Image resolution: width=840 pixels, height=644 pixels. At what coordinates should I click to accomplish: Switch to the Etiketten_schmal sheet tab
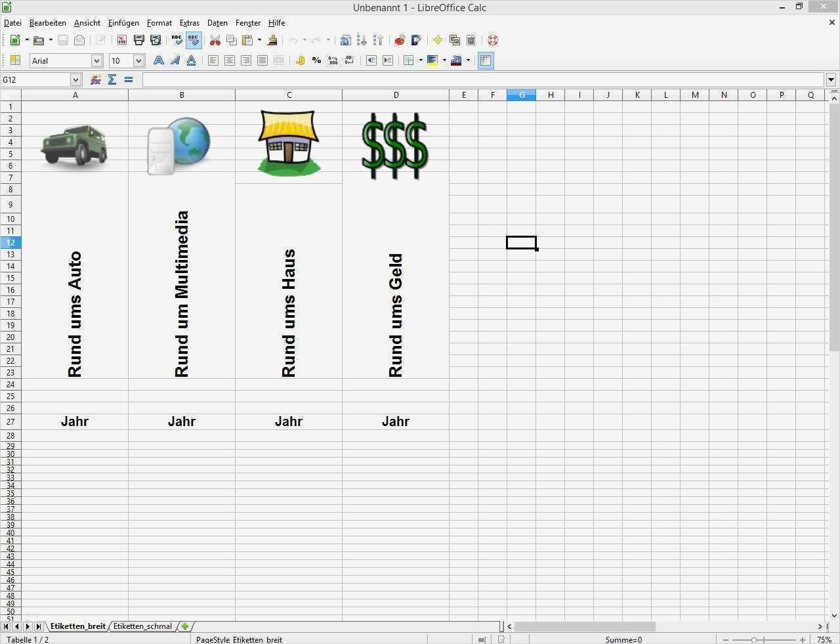pos(142,626)
